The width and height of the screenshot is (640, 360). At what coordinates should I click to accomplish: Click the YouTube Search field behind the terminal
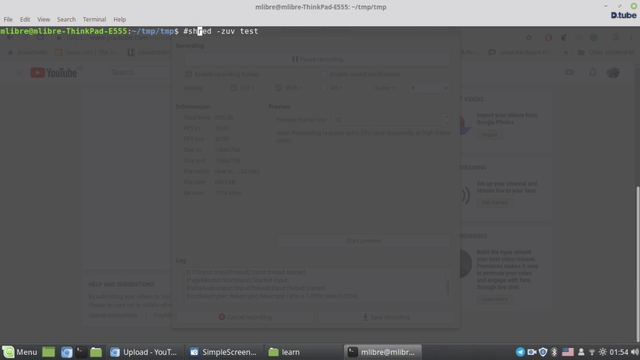[x=141, y=72]
